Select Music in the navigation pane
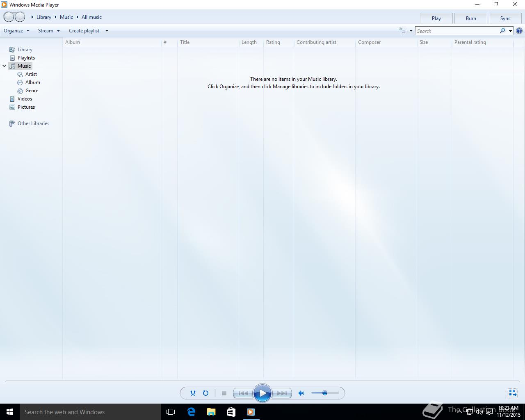Viewport: 525px width, 420px height. tap(20, 66)
